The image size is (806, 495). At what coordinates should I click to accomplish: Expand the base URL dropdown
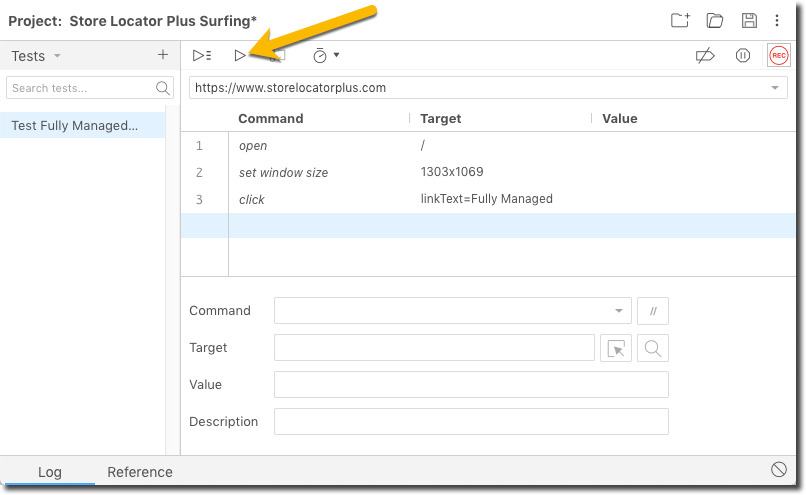pos(774,88)
